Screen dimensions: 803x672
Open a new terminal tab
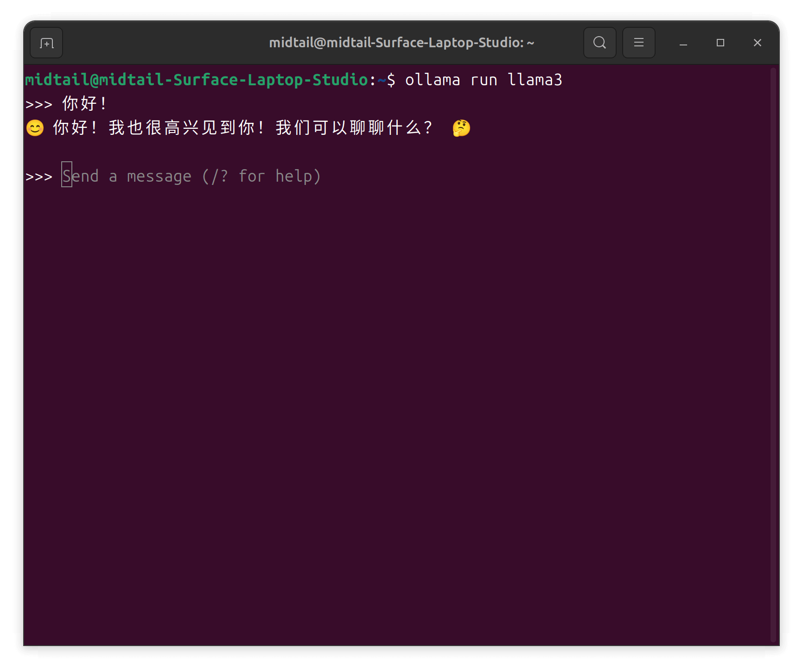tap(46, 43)
